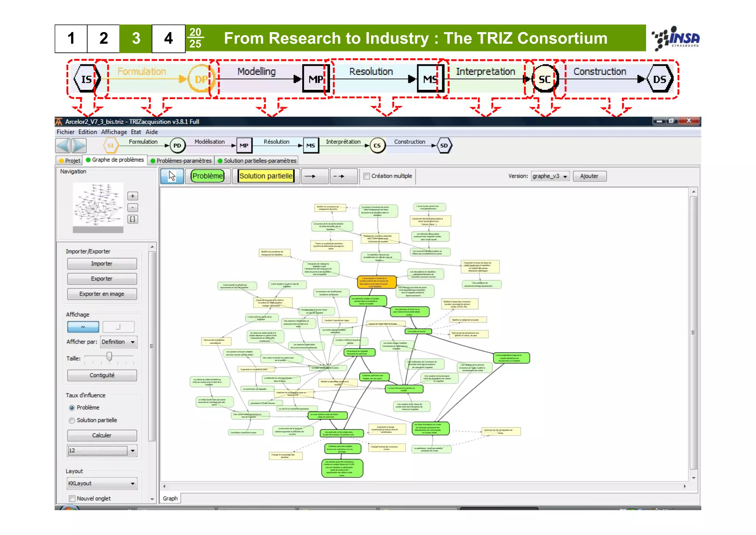Open the Fichier menu
756x535 pixels.
point(65,132)
